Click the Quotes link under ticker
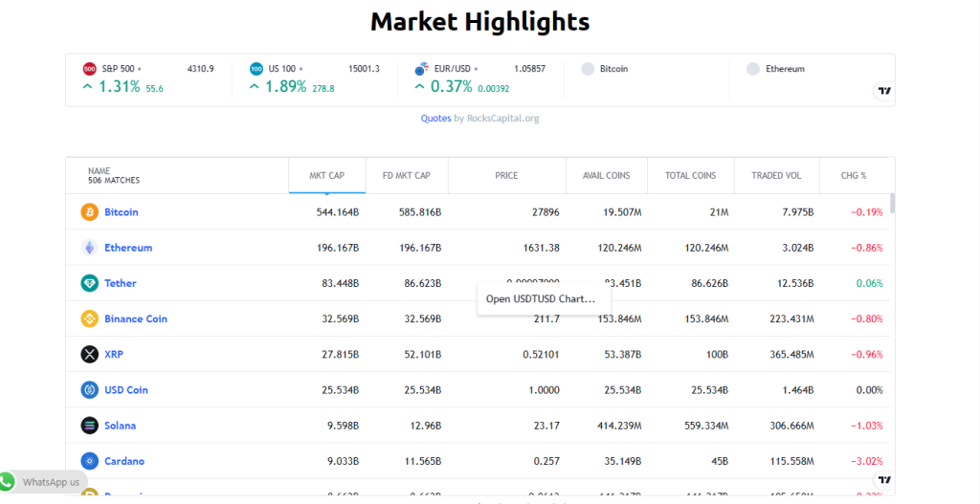 click(x=435, y=118)
